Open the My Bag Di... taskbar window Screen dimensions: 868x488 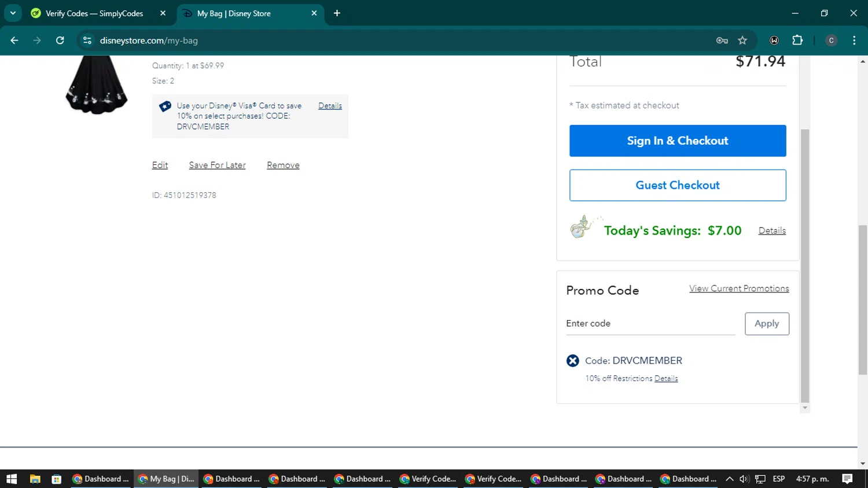click(167, 479)
